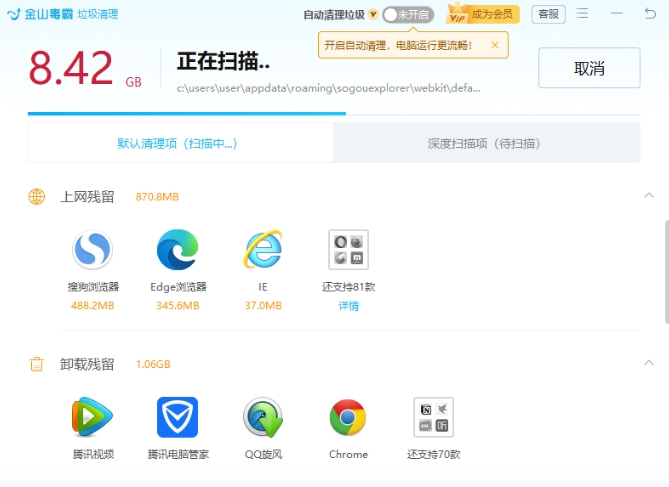Click the 正在扫描.. status text
Screen dimensions: 669x487
(223, 61)
